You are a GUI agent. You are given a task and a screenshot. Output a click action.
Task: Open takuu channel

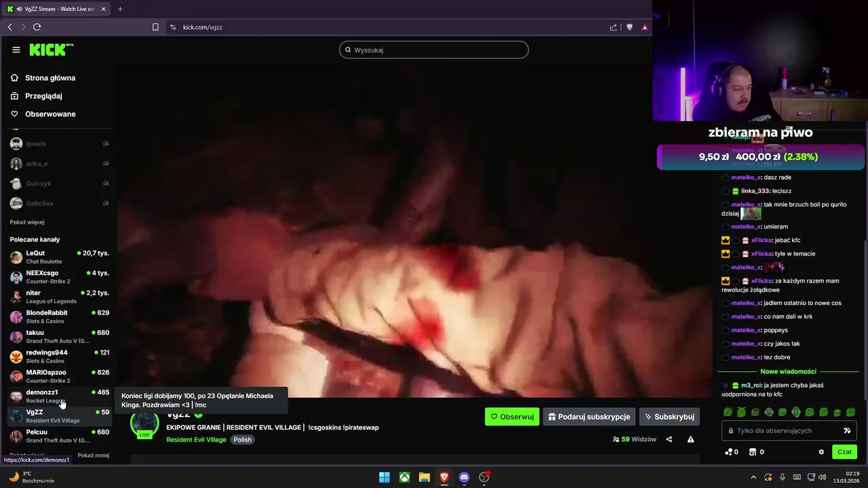point(60,336)
